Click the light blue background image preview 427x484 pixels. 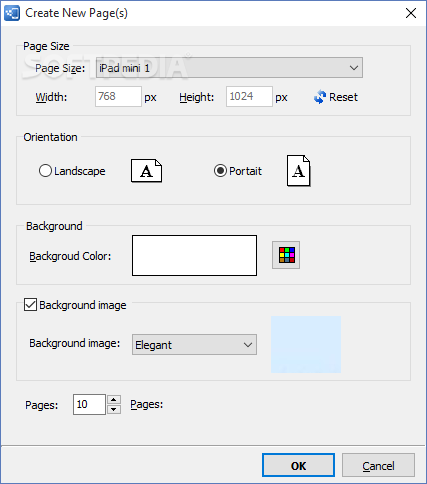pos(306,344)
